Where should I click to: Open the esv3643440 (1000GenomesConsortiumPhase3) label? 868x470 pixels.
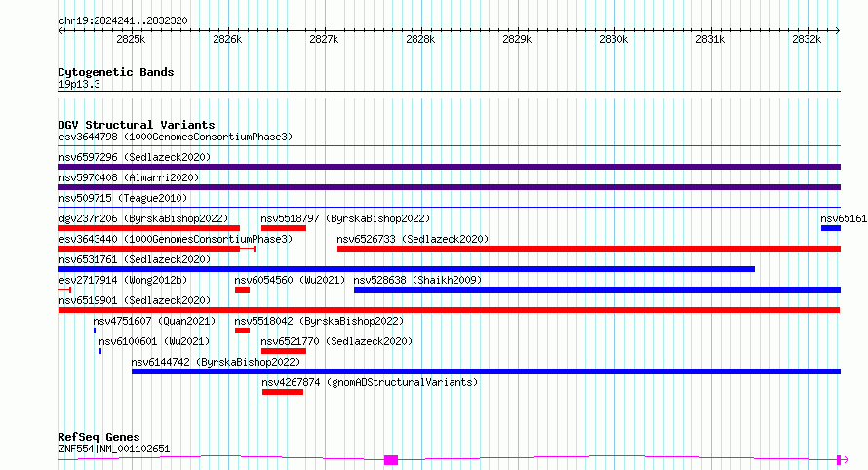pyautogui.click(x=176, y=239)
